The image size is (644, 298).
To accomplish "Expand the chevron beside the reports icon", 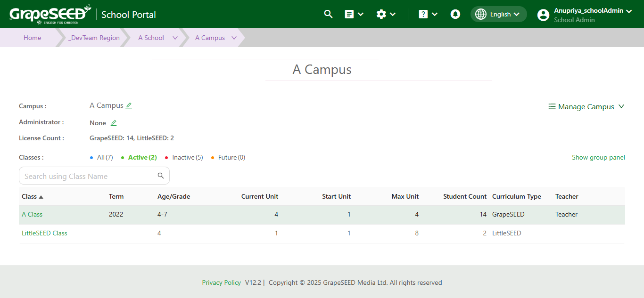I will (x=361, y=14).
